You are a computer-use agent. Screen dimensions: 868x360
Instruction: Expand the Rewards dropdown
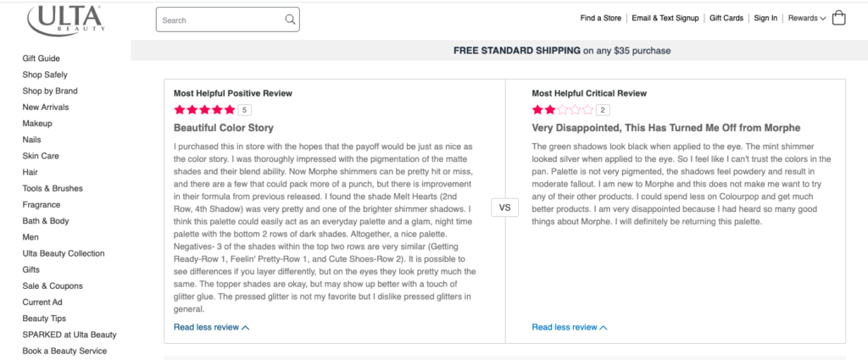(806, 18)
